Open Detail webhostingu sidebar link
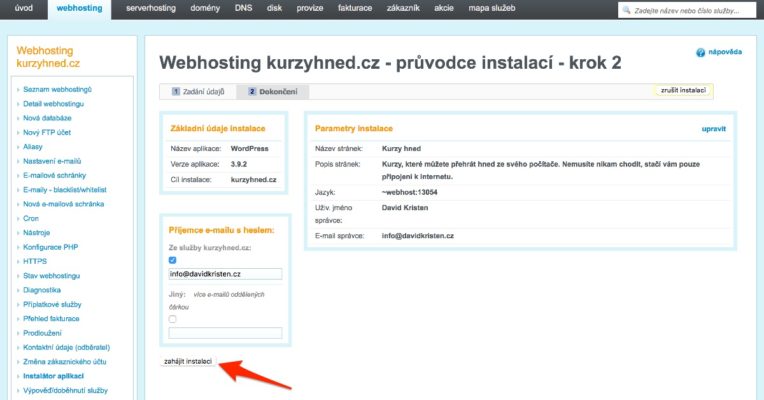The height and width of the screenshot is (400, 764). (x=54, y=104)
